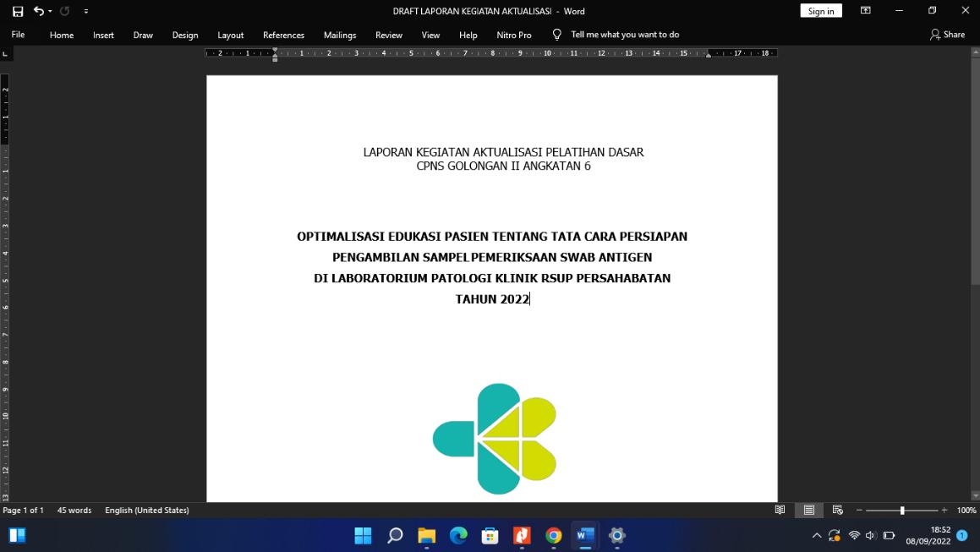Click the Kemenkes logo image in document
This screenshot has height=552, width=980.
pos(495,439)
